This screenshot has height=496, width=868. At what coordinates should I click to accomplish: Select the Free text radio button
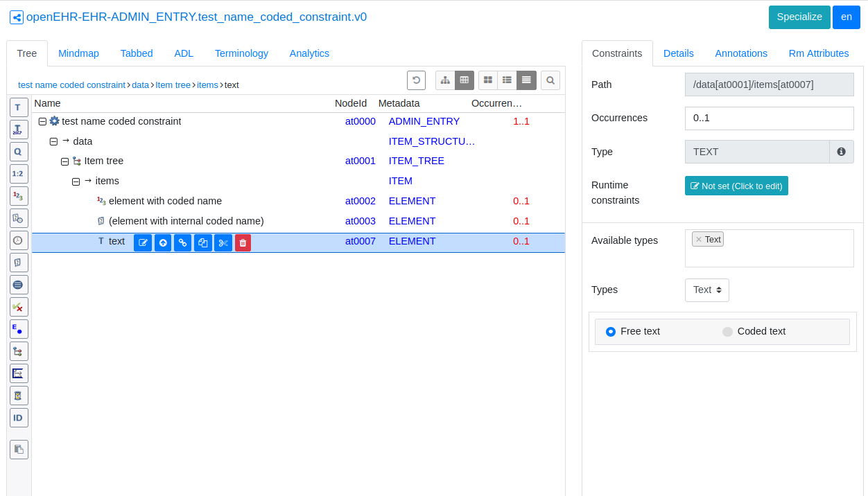[x=611, y=332]
